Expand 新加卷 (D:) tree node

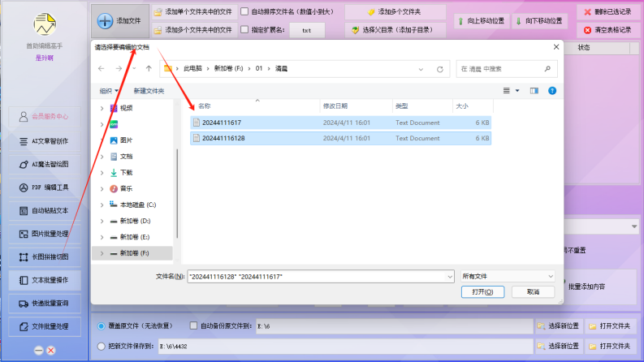tap(102, 222)
